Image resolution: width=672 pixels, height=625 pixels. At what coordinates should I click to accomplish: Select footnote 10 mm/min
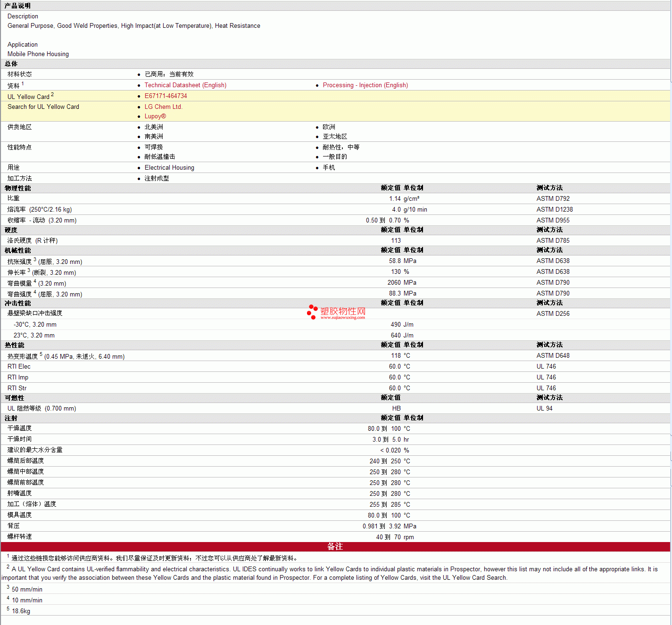click(x=27, y=600)
